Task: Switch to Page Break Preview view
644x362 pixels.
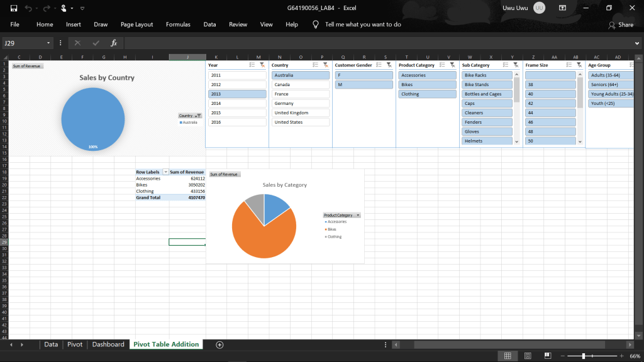Action: point(547,356)
